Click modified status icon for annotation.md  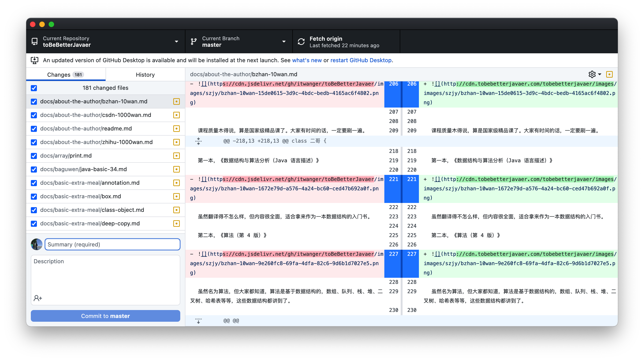[177, 183]
